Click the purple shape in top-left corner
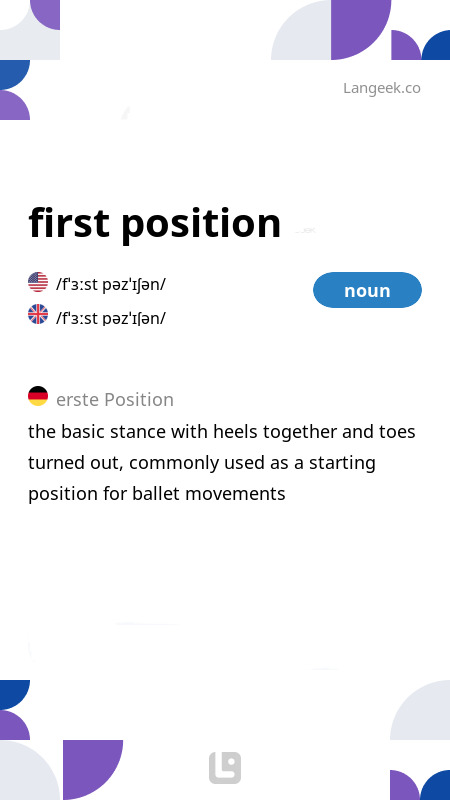This screenshot has width=450, height=800. point(46,14)
